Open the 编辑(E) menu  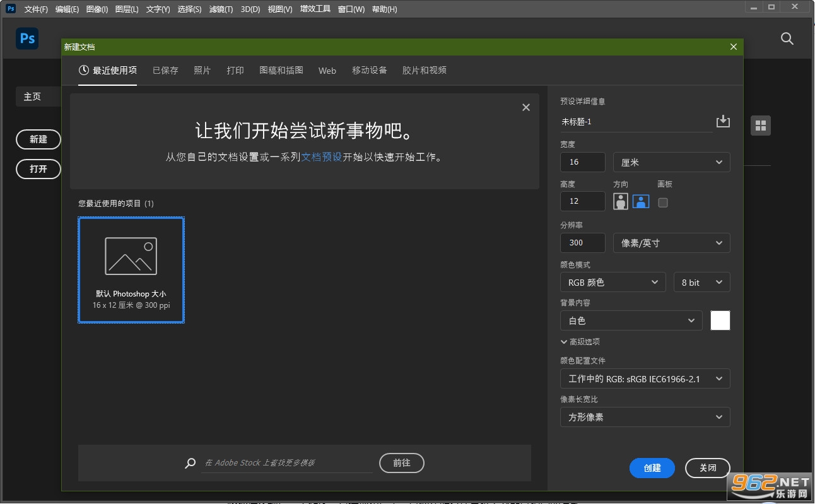(67, 9)
